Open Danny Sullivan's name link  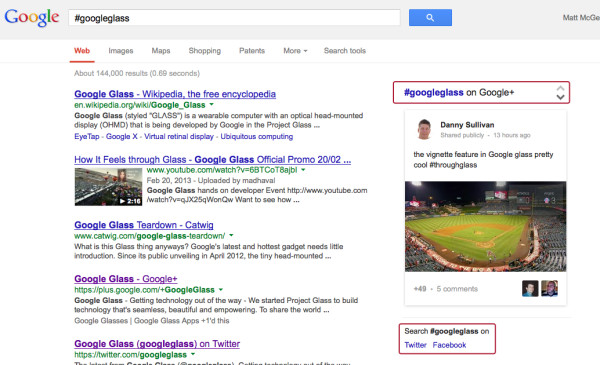467,125
